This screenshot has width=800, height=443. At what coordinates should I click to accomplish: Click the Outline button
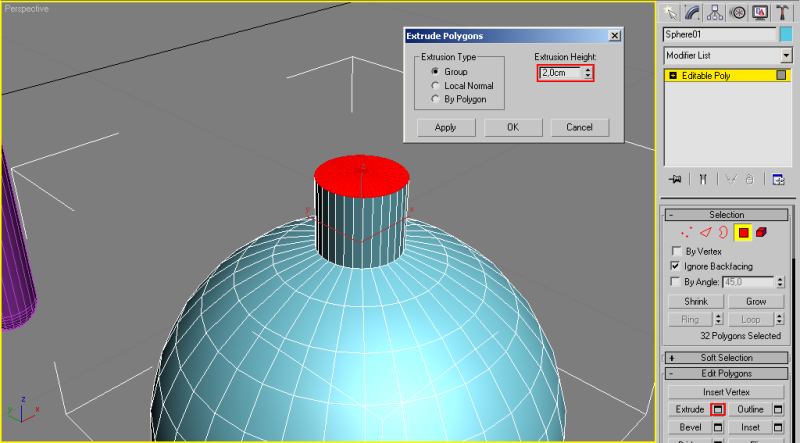[x=750, y=409]
